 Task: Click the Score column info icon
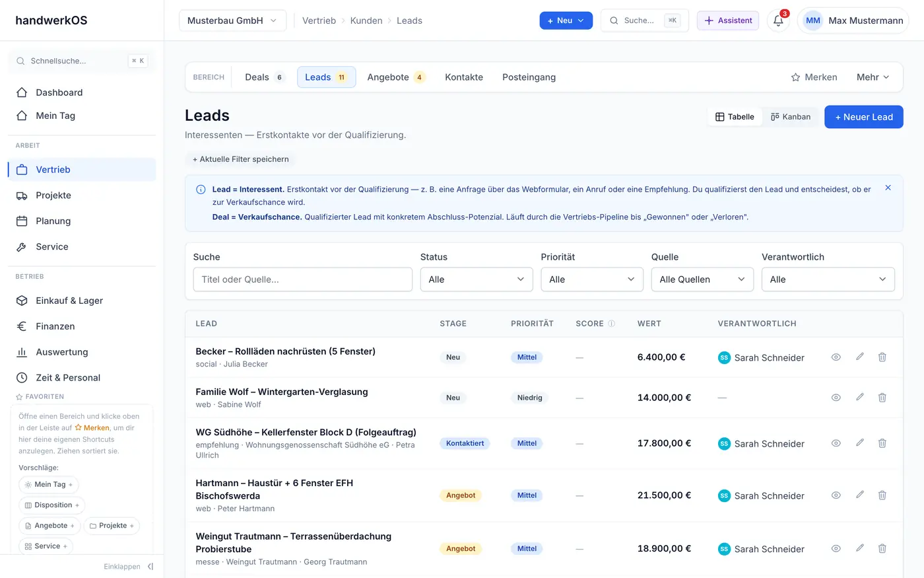click(x=611, y=324)
